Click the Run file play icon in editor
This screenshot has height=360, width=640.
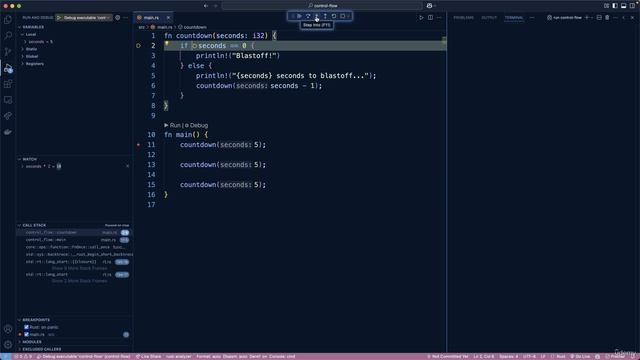(x=421, y=18)
